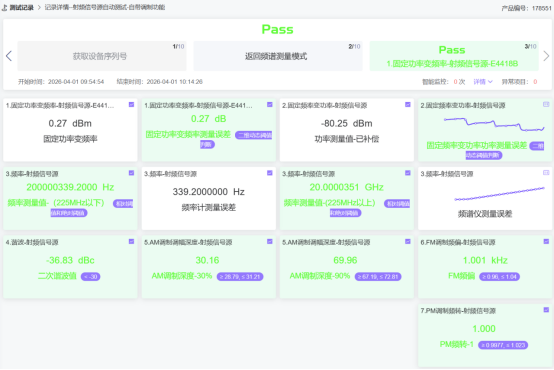The width and height of the screenshot is (554, 370).
Task: Click the 69.96 AM depth value
Action: tap(345, 260)
